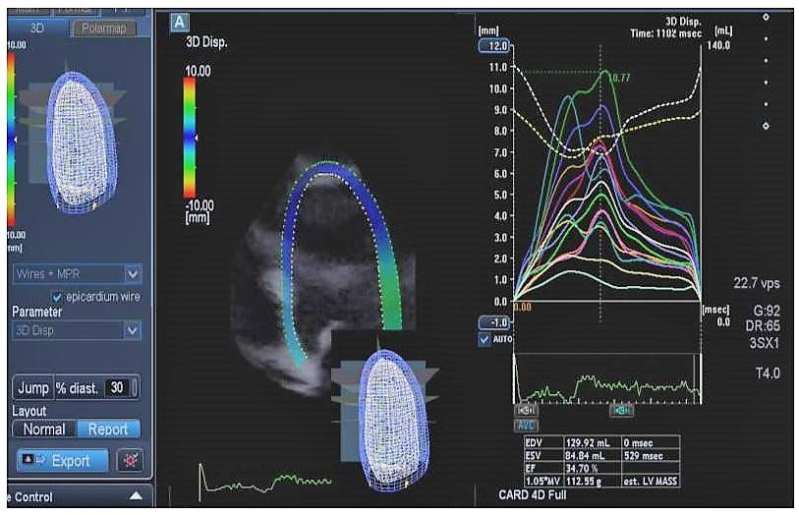
Task: Click the blue 'A' view label icon
Action: [178, 21]
